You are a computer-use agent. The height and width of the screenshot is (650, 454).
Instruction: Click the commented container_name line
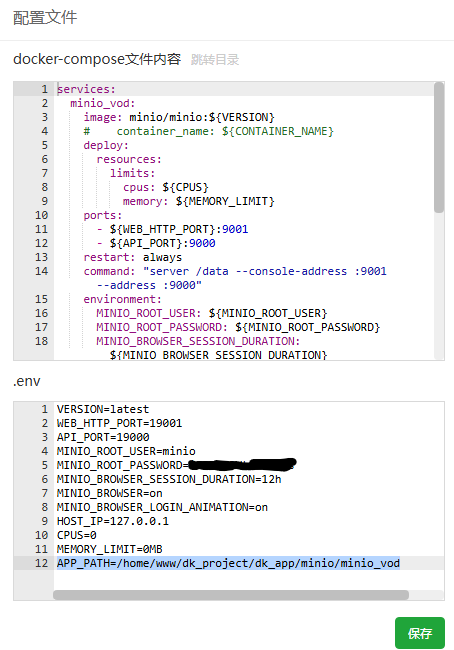coord(209,131)
